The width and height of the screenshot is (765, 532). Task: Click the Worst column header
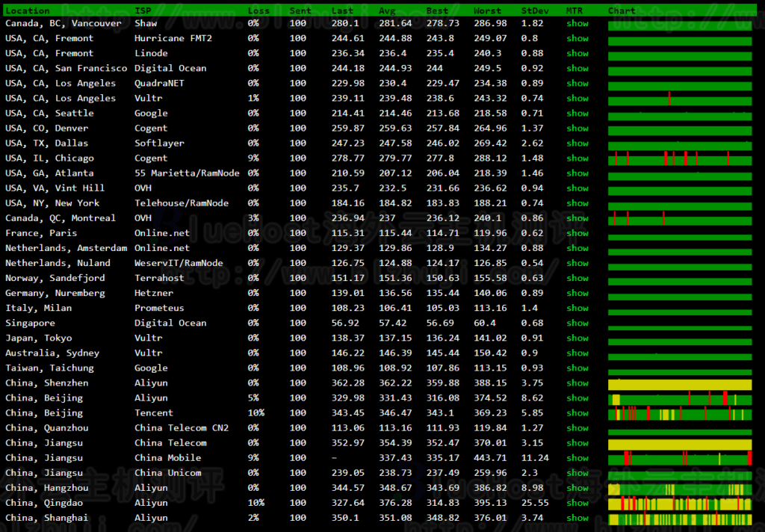487,10
